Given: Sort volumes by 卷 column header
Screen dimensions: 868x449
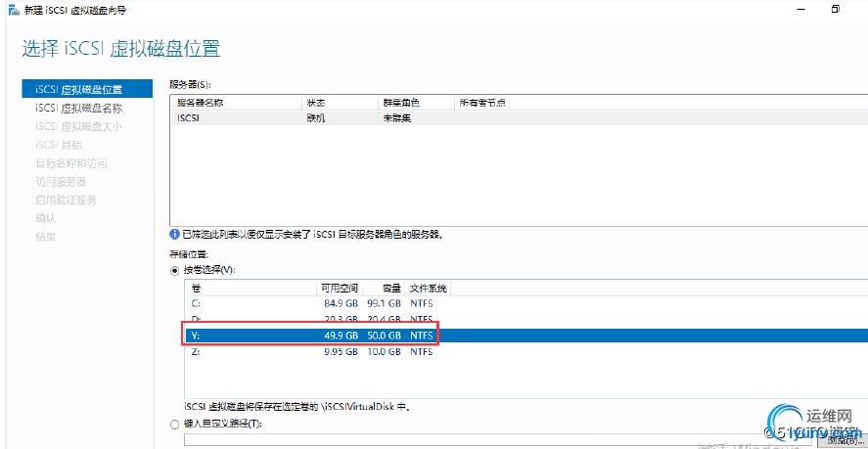Looking at the screenshot, I should click(x=251, y=289).
